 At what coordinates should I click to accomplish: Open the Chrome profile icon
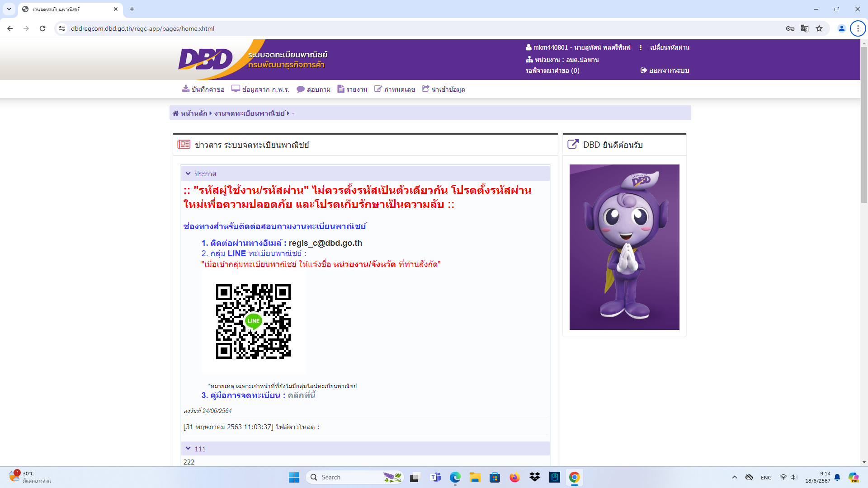pos(842,28)
